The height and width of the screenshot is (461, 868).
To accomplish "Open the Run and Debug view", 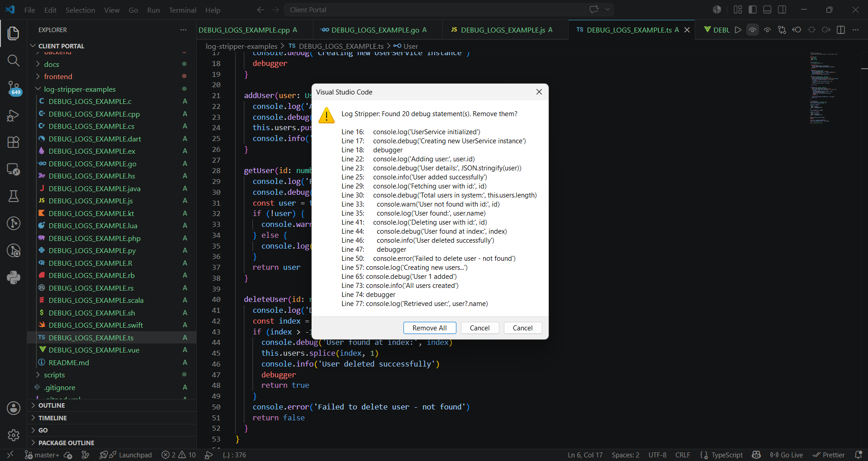I will click(x=14, y=116).
